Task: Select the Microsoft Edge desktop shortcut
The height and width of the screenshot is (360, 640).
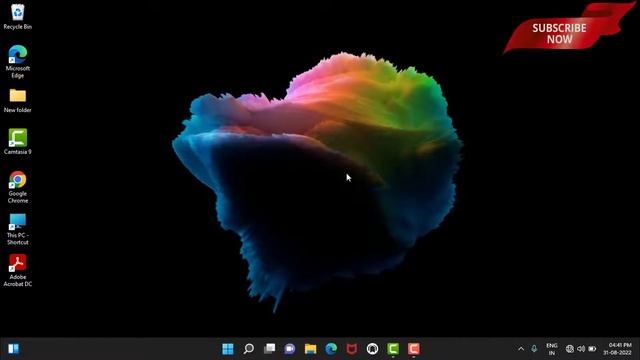Action: click(18, 62)
